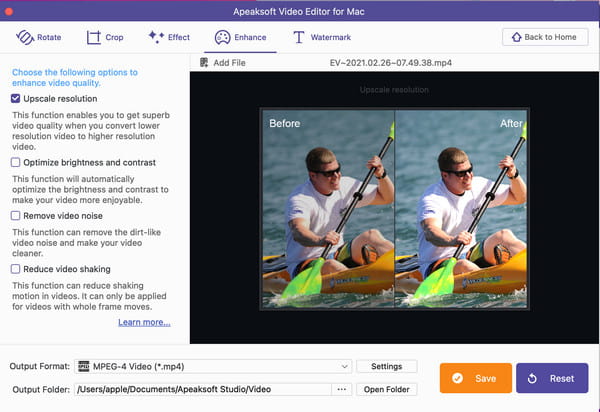
Task: Click the circular arrow icon on Reset
Action: pyautogui.click(x=532, y=378)
